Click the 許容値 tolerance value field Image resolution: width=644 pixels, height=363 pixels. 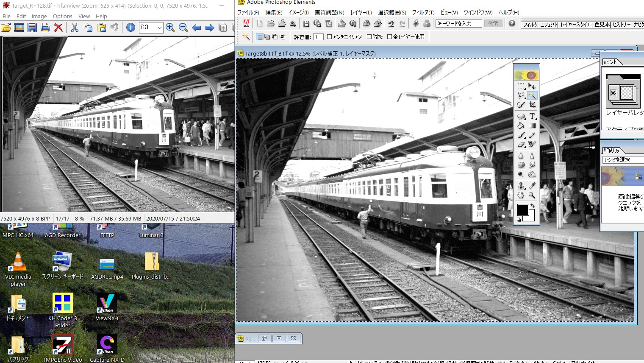point(319,37)
